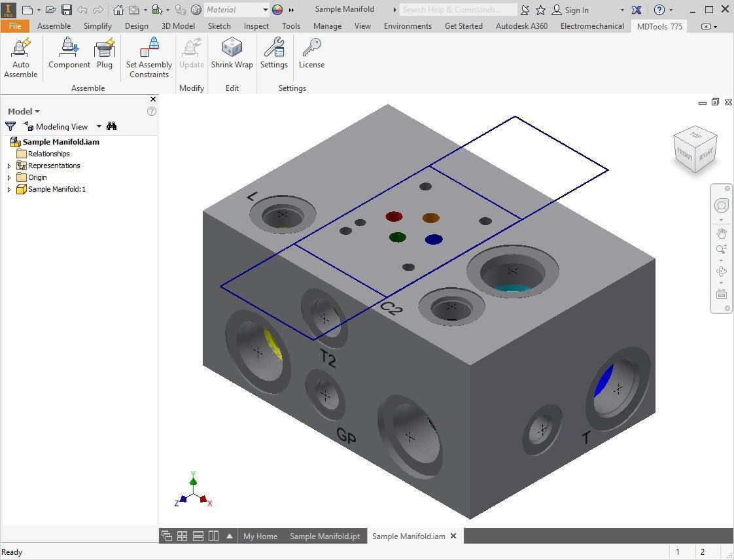Image resolution: width=734 pixels, height=560 pixels.
Task: Click the browser filter funnel icon
Action: pos(10,126)
